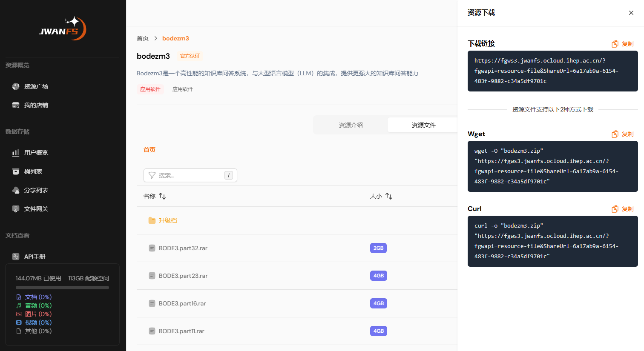Image resolution: width=644 pixels, height=351 pixels.
Task: Click the file icon for BODE3.part11.rar
Action: [152, 331]
